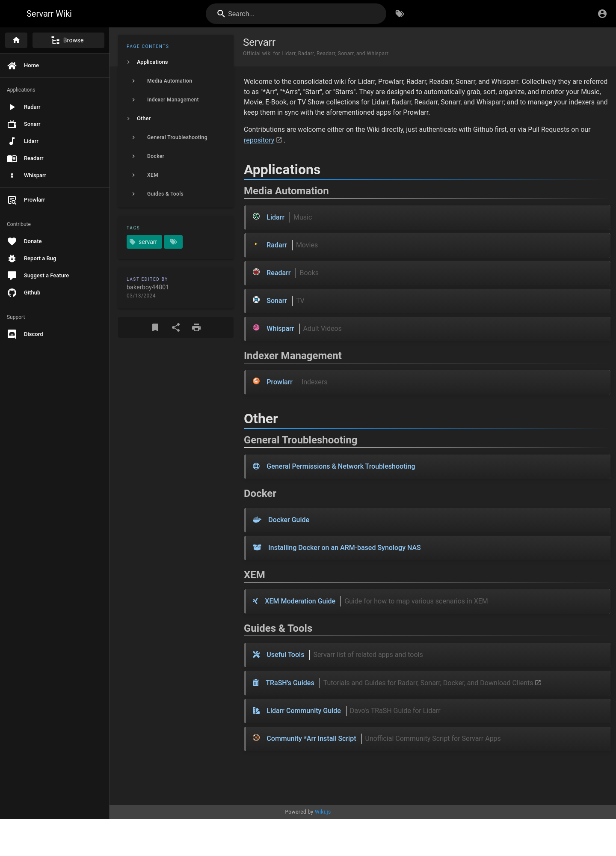This screenshot has width=616, height=856.
Task: Click the Prowlarr search-page icon in sidebar
Action: pyautogui.click(x=12, y=200)
